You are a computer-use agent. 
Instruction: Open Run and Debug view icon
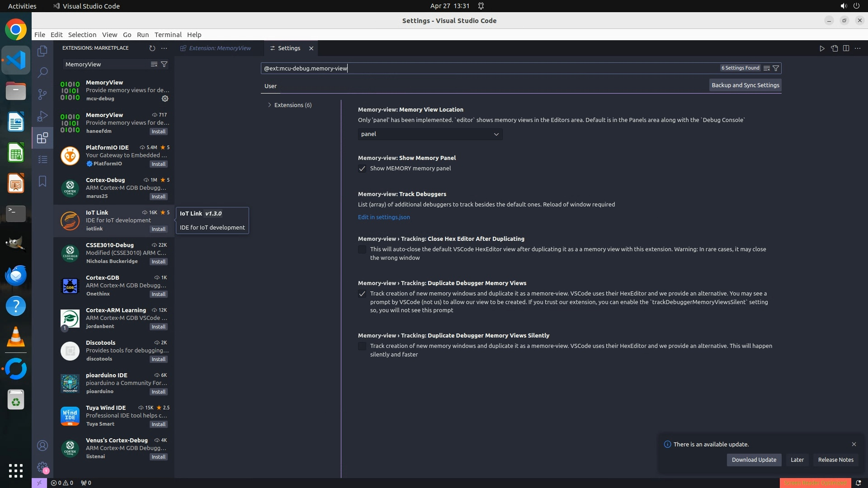[42, 116]
